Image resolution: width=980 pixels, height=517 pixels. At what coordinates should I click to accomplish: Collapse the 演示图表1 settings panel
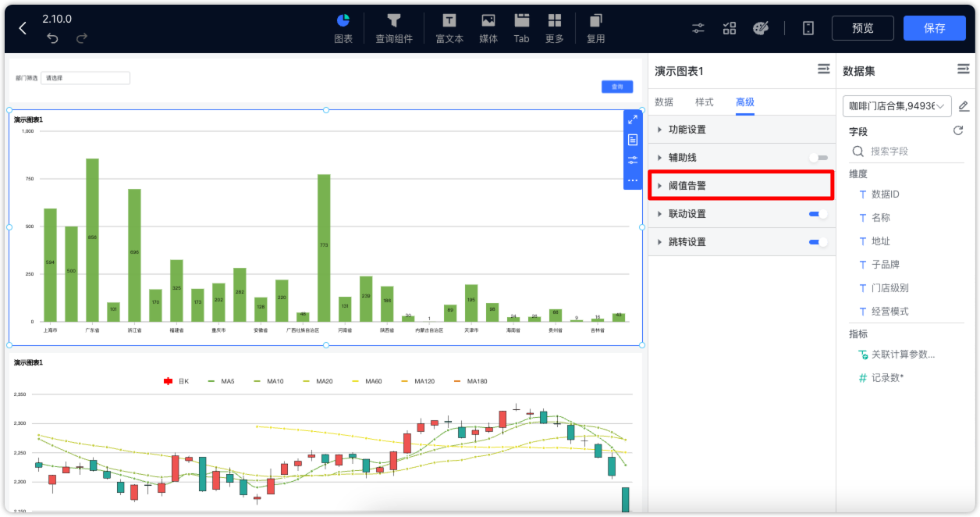[x=823, y=70]
